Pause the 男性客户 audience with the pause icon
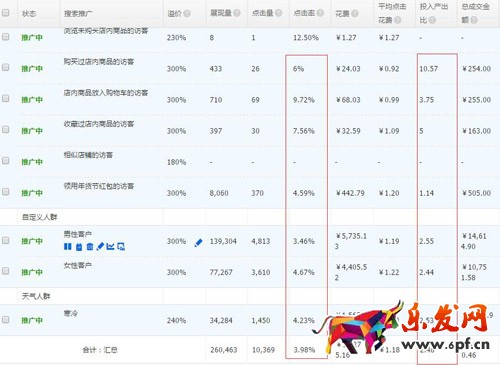500x365 pixels. click(67, 247)
